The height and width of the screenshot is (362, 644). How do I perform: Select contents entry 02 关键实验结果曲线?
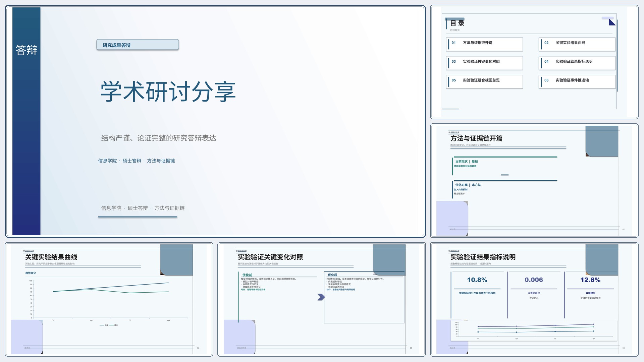(577, 44)
